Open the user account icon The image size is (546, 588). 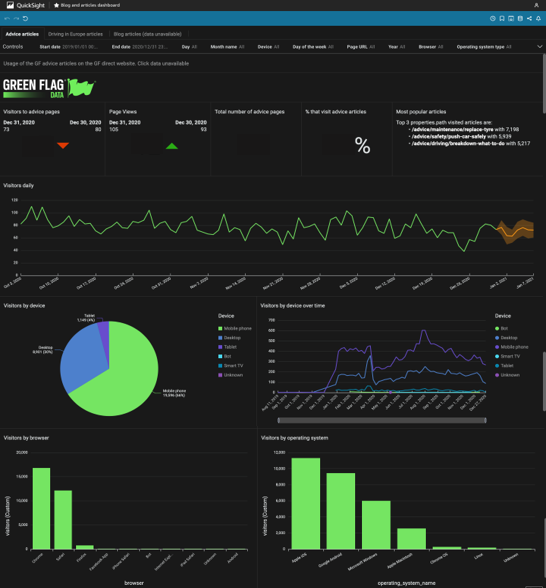tap(536, 5)
